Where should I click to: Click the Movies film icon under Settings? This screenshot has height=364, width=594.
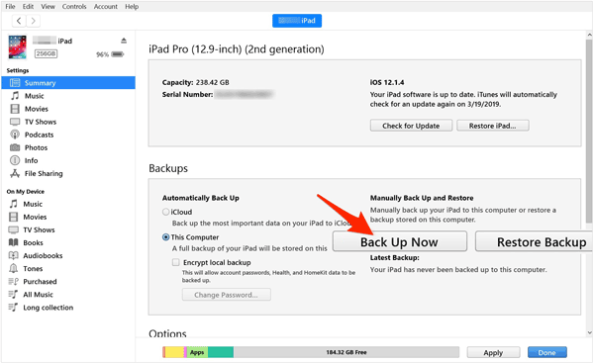pos(15,109)
